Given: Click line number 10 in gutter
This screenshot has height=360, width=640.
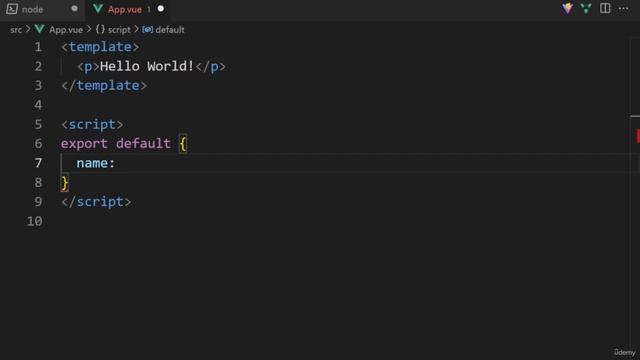Looking at the screenshot, I should pos(35,221).
